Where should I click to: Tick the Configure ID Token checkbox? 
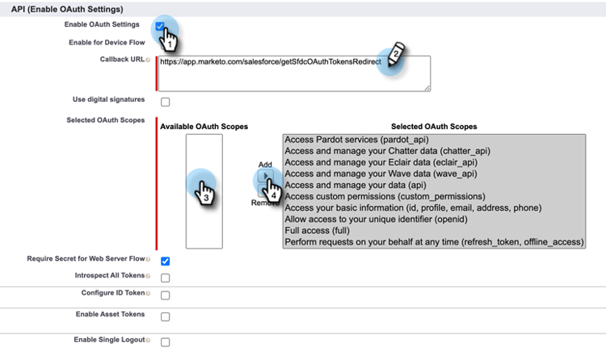165,295
